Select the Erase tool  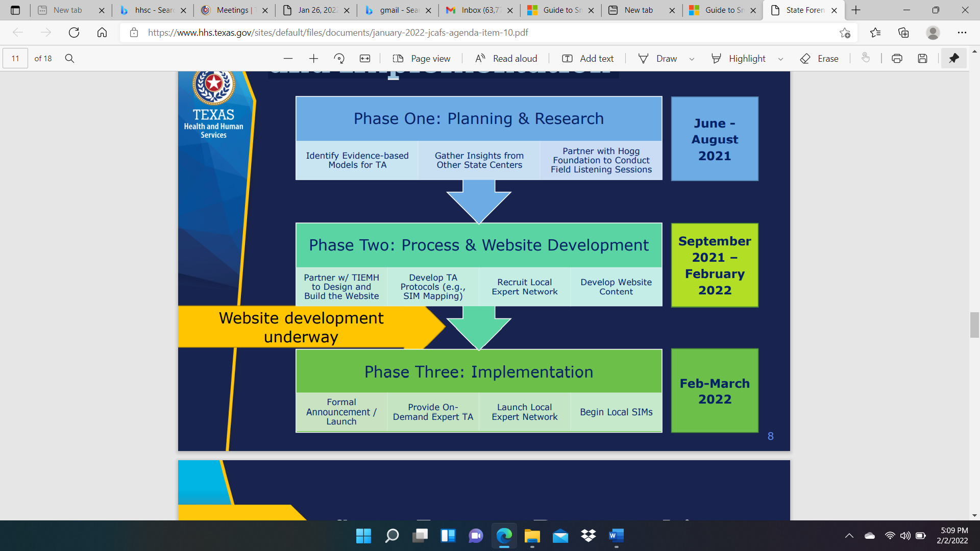click(x=819, y=59)
